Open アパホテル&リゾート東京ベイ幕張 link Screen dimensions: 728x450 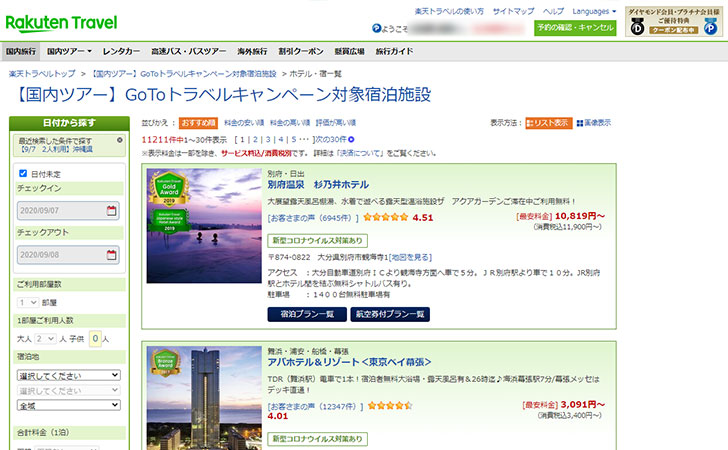pos(349,362)
